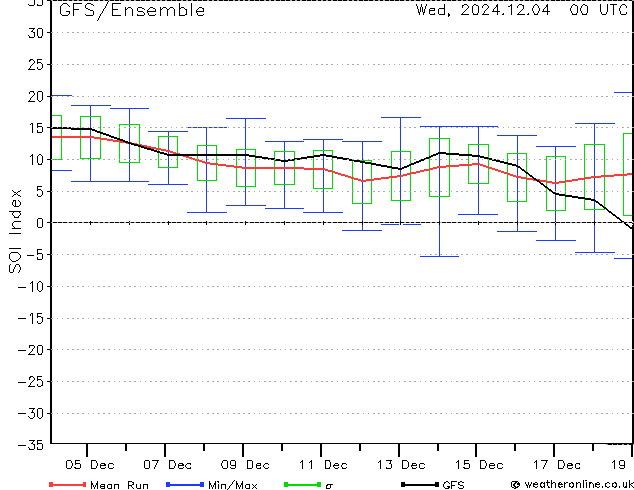Click the green sigma box above 18 Dec
The height and width of the screenshot is (490, 634).
[x=594, y=177]
